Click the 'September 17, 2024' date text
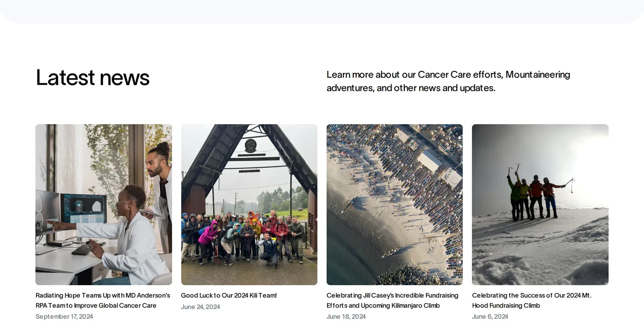 [64, 316]
